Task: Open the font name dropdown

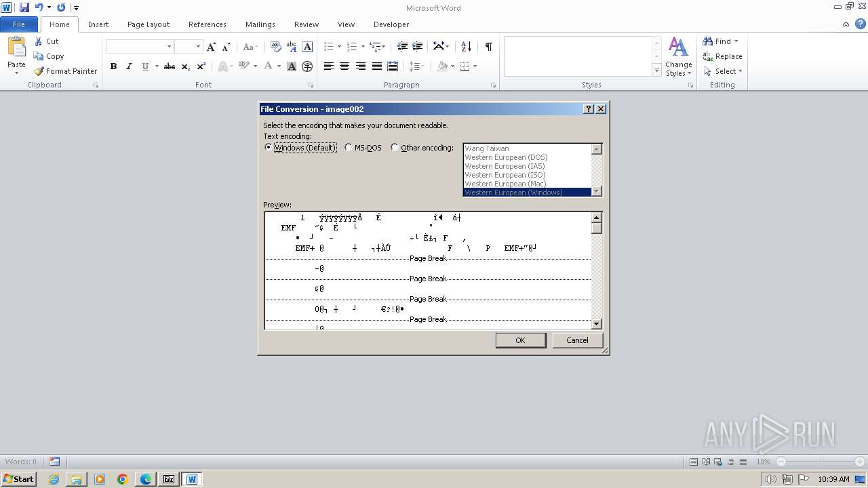Action: [x=169, y=47]
